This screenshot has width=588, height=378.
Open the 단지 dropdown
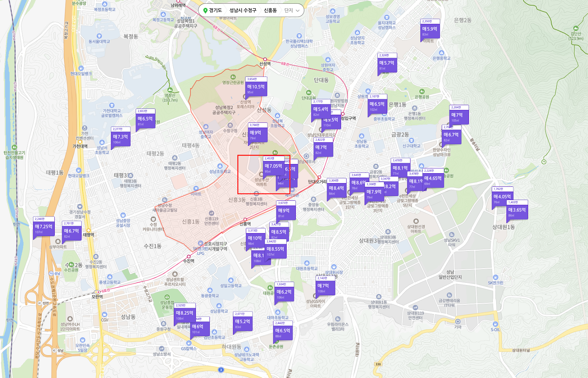292,10
